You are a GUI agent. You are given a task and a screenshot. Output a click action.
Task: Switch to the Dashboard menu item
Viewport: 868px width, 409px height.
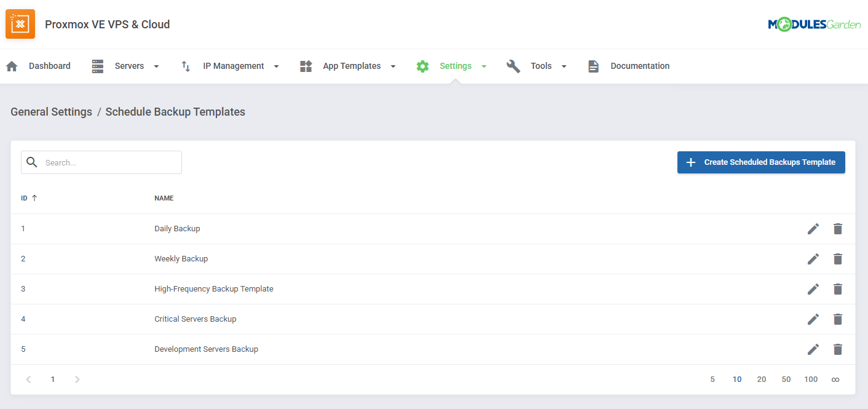(x=49, y=66)
